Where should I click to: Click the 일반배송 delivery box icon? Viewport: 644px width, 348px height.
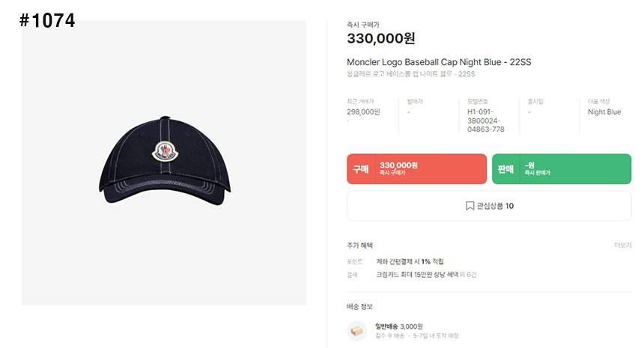coord(357,331)
